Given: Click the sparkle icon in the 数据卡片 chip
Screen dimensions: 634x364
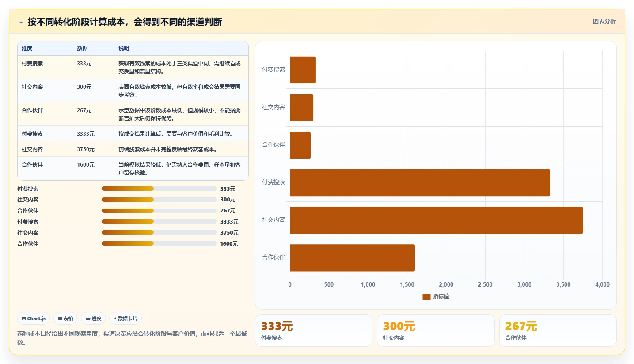Looking at the screenshot, I should pyautogui.click(x=115, y=318).
